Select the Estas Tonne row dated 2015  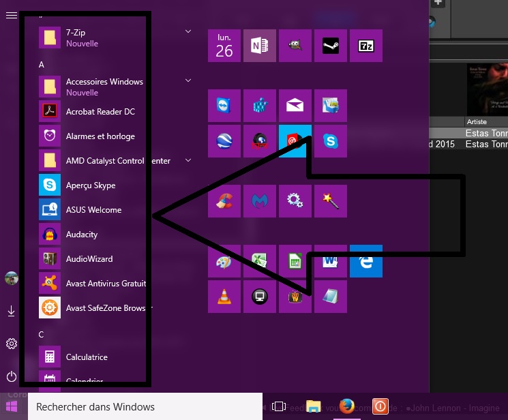tap(468, 144)
